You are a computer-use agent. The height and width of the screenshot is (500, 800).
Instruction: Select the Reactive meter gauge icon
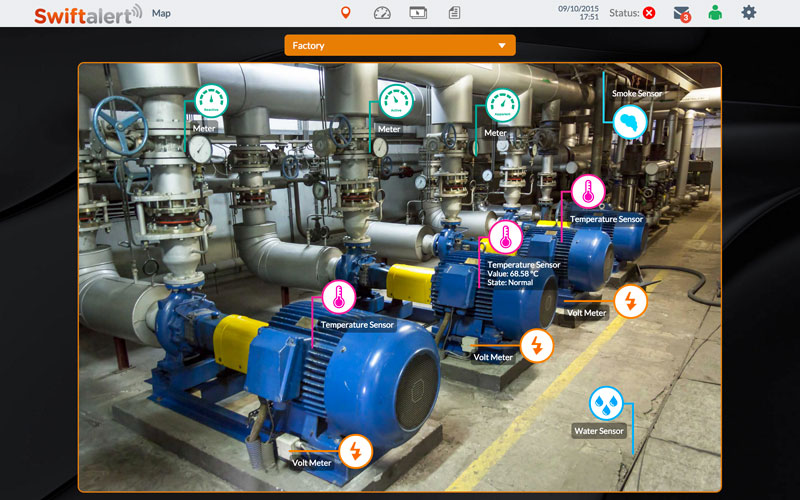pyautogui.click(x=211, y=101)
